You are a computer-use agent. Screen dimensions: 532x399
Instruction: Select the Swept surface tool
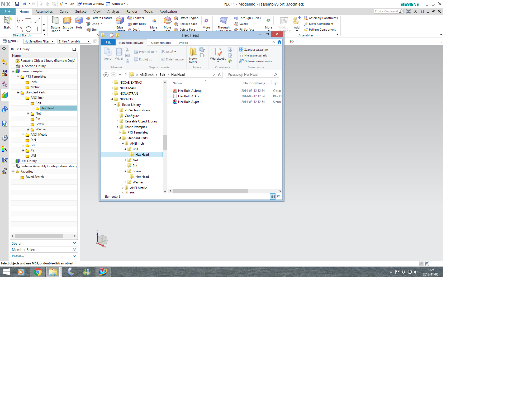(x=241, y=24)
